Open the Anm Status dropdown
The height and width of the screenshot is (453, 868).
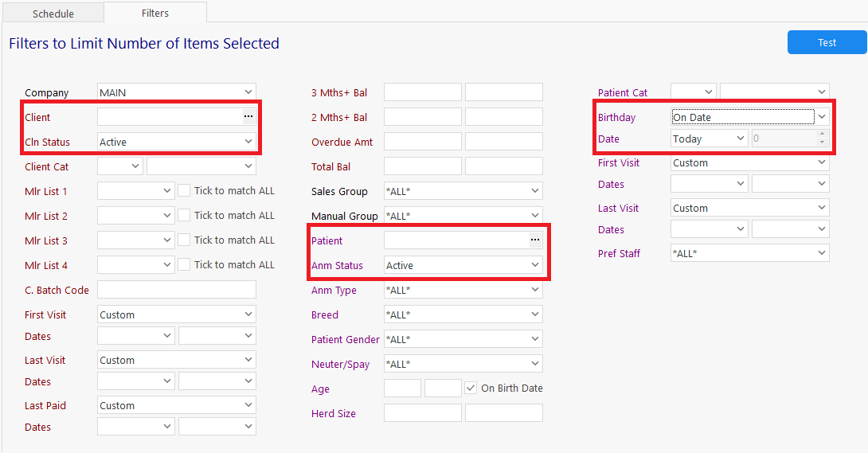click(x=535, y=265)
